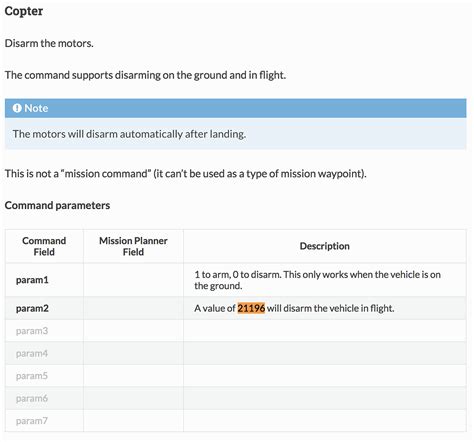
Task: Click the sentence about not a mission command
Action: 186,174
